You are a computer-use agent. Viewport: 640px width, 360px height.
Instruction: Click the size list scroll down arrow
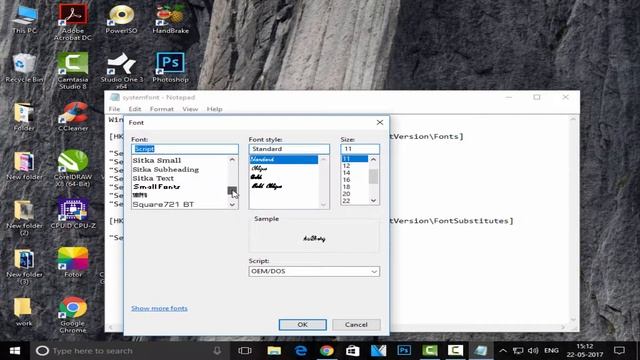pyautogui.click(x=373, y=200)
